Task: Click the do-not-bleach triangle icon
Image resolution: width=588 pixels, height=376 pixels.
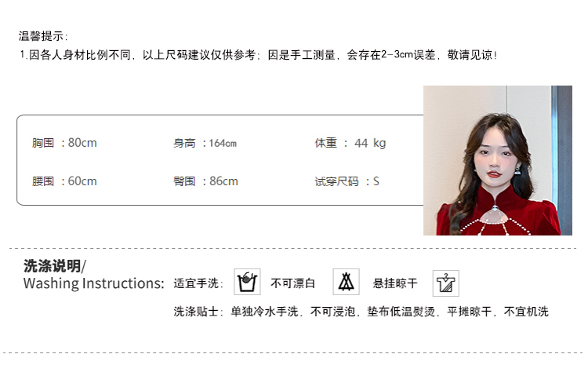Action: [x=346, y=282]
